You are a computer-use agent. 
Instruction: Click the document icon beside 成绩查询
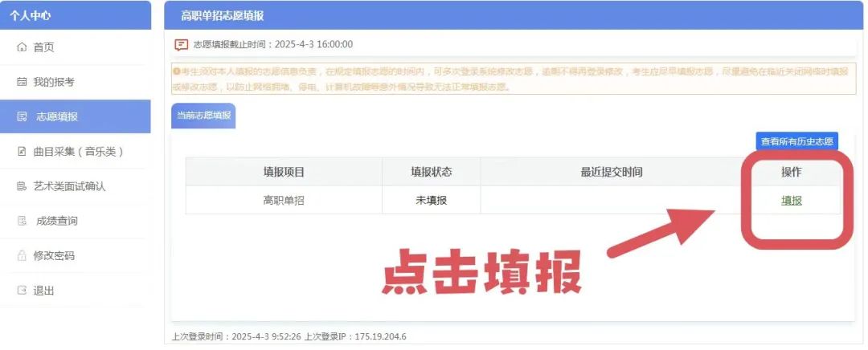tap(22, 221)
